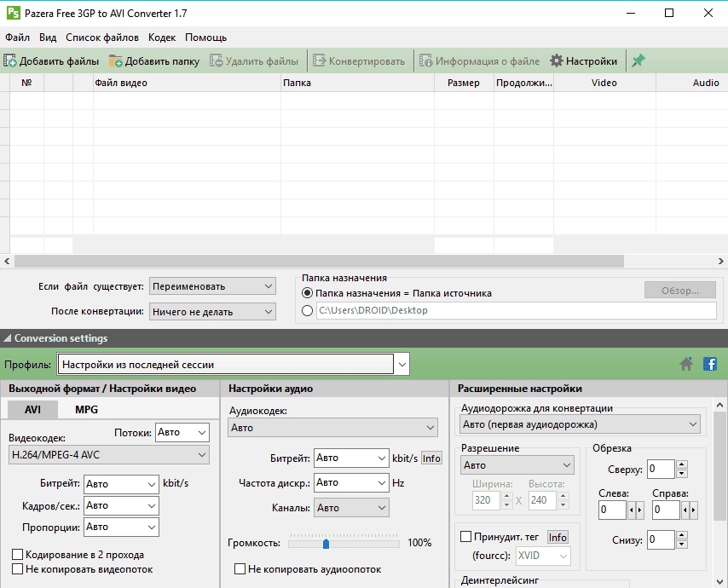Click the output folder path field
The height and width of the screenshot is (588, 728).
click(x=517, y=310)
